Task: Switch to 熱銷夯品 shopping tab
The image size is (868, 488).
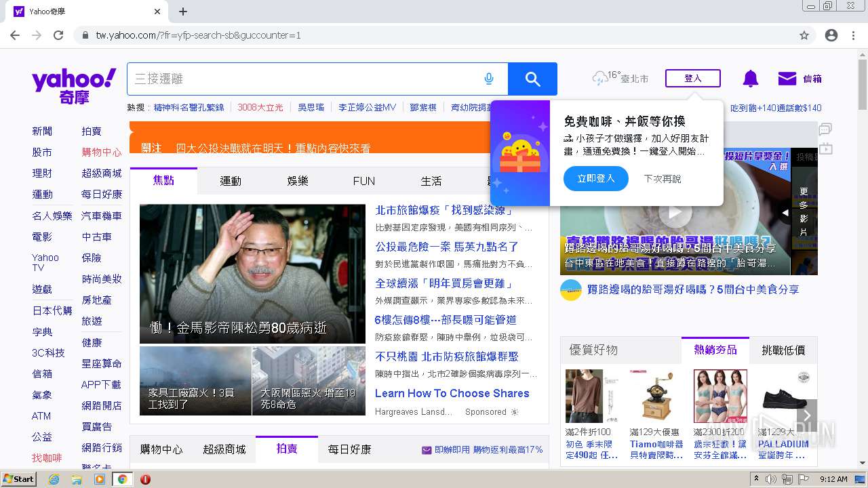Action: click(715, 350)
